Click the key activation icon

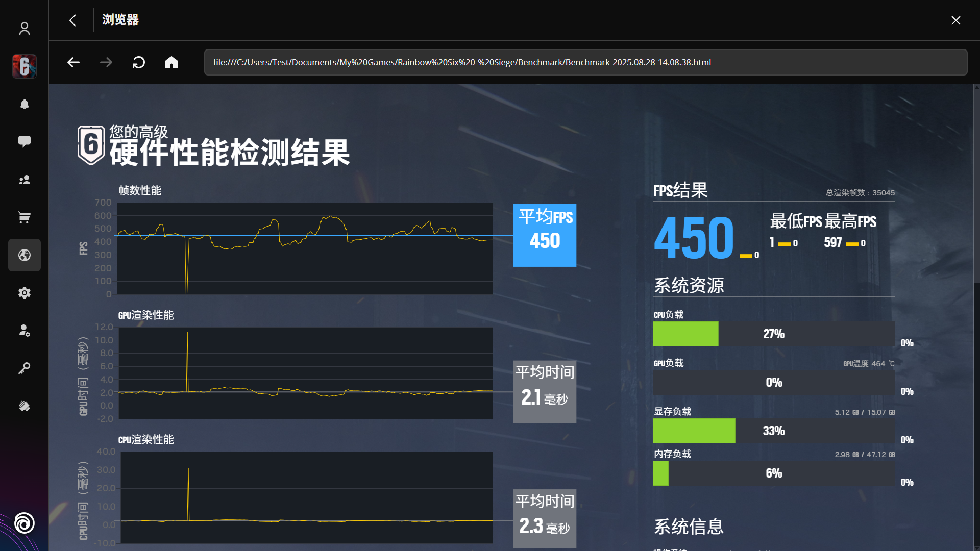(x=24, y=368)
